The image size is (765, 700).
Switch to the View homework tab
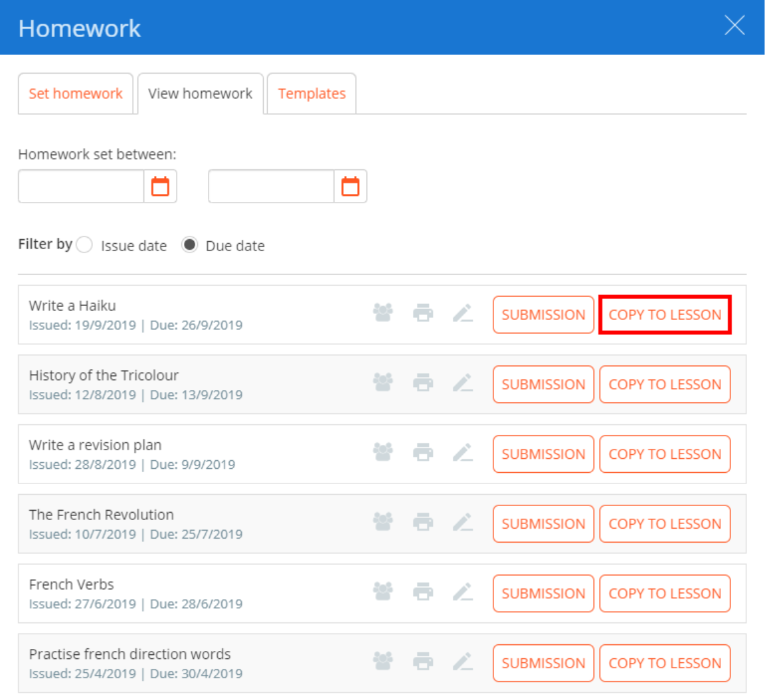[x=201, y=94]
